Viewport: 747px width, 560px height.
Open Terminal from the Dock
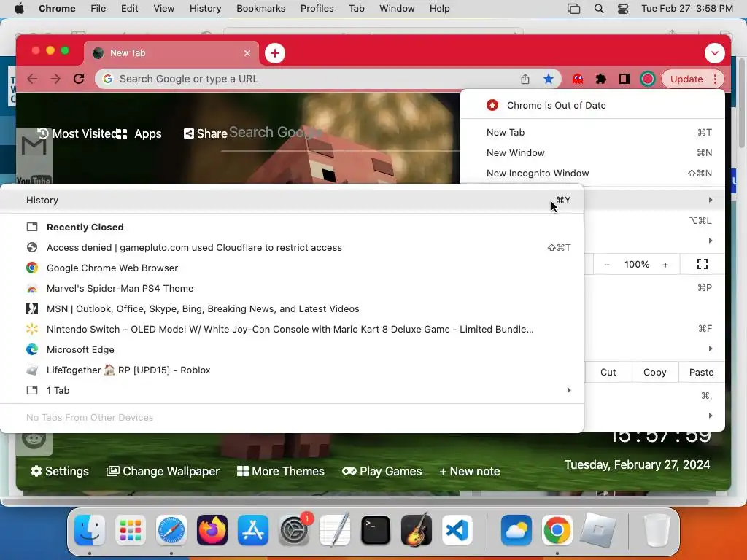tap(376, 530)
